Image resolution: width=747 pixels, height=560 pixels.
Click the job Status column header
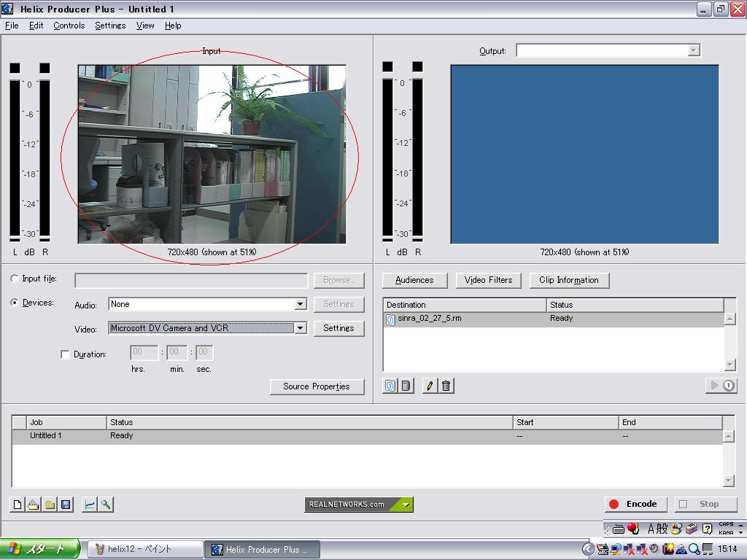point(309,422)
